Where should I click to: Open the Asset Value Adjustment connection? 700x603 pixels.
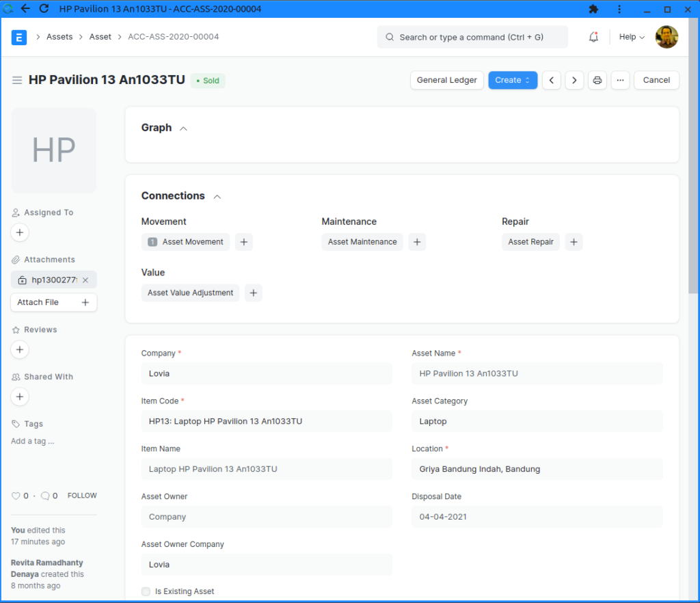190,293
